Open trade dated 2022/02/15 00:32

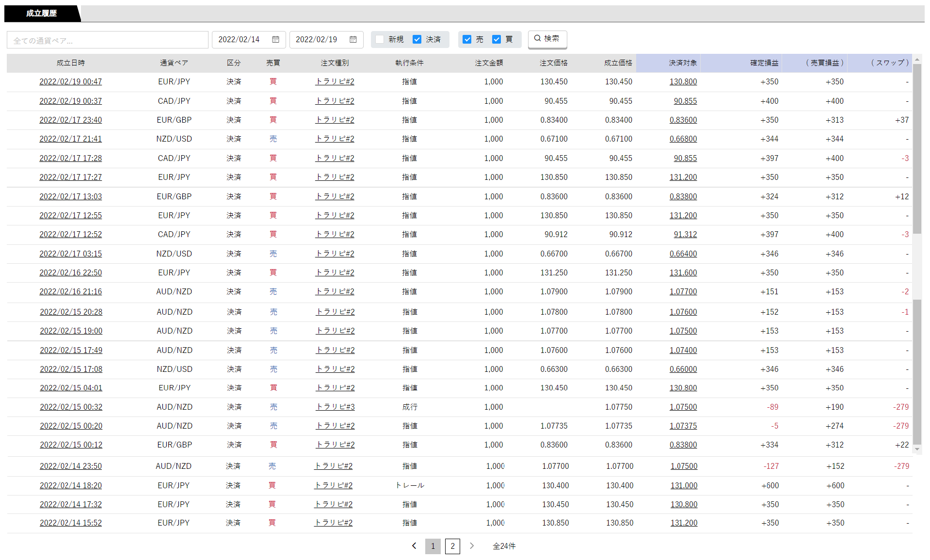point(71,407)
